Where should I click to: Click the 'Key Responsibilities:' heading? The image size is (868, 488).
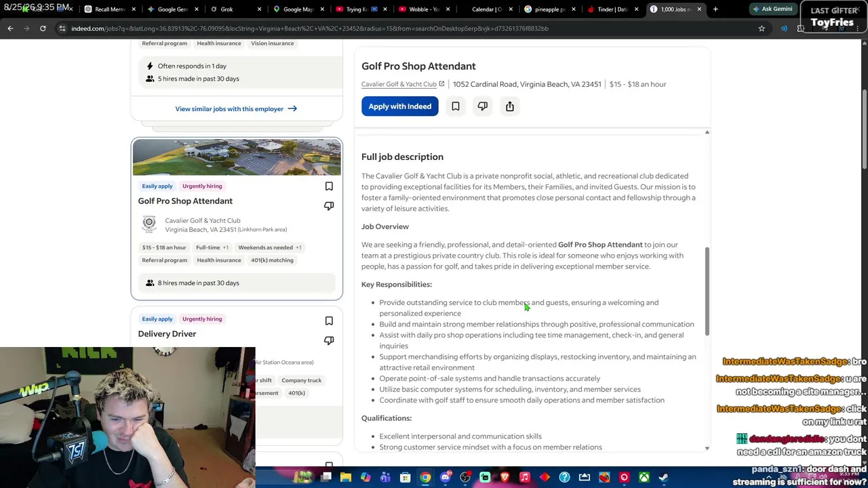pos(397,285)
